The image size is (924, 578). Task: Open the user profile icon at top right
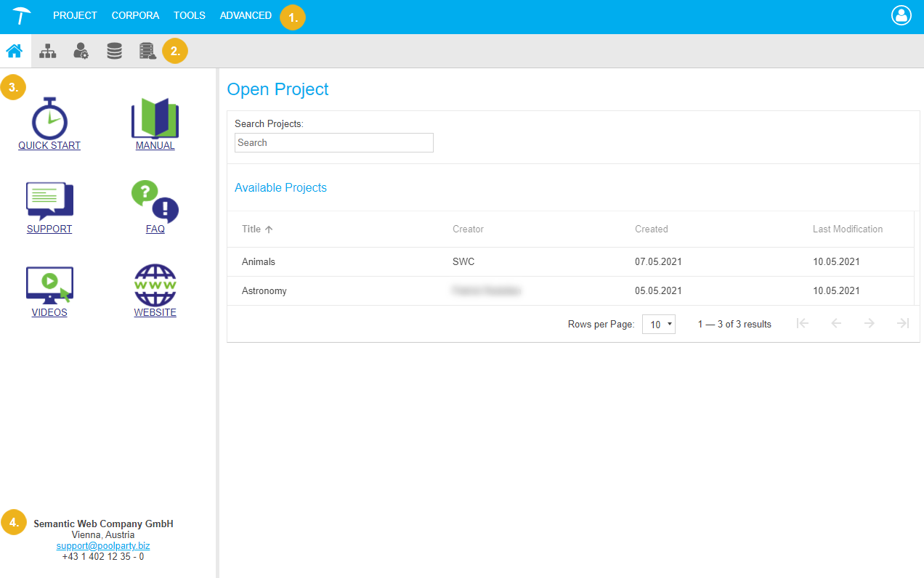click(901, 16)
